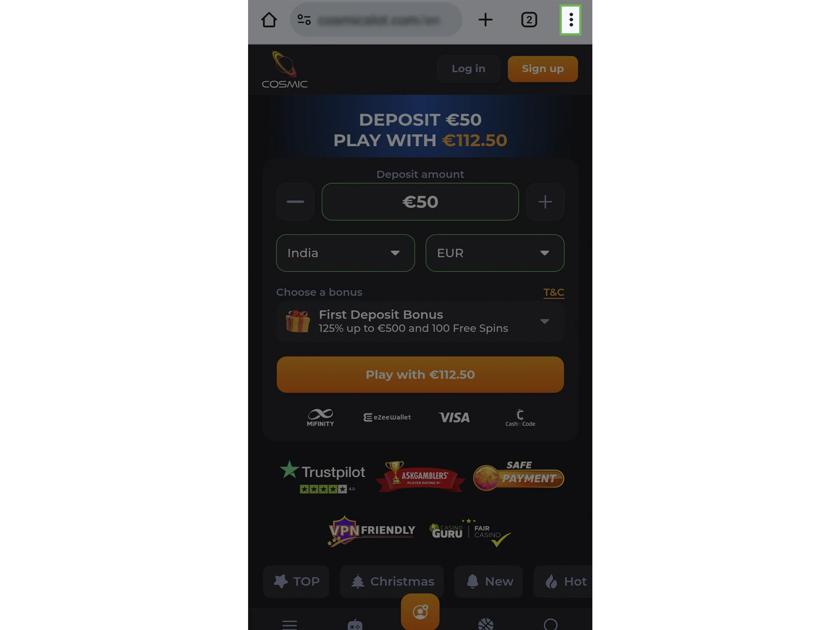840x630 pixels.
Task: Click the minus stepper to decrease deposit
Action: [x=295, y=201]
